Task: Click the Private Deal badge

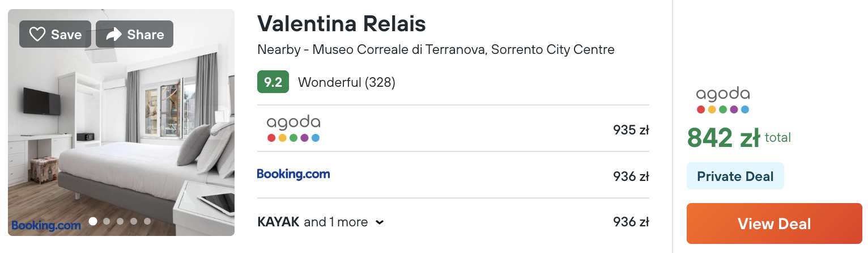Action: tap(735, 176)
